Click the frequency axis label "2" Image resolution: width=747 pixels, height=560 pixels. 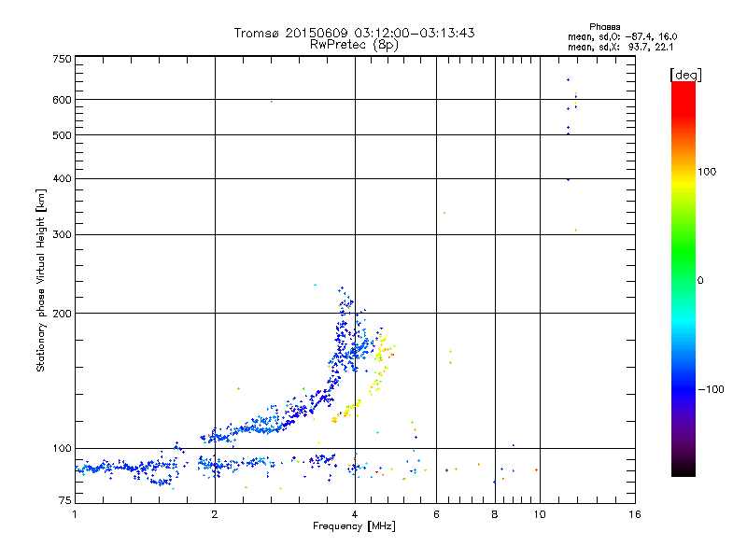[215, 514]
